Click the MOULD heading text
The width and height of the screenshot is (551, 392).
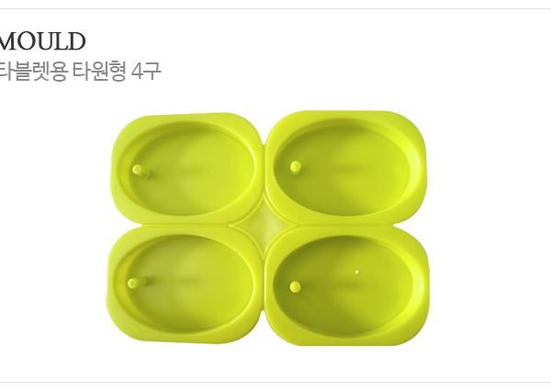[42, 41]
